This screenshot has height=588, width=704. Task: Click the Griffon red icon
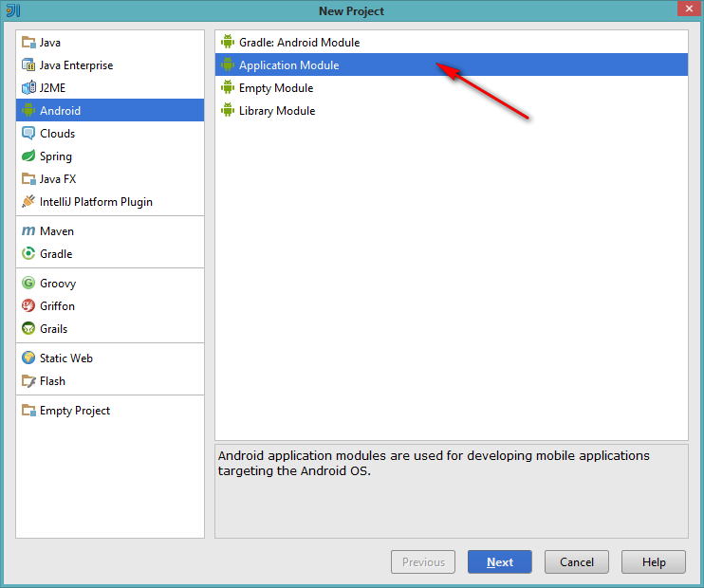tap(28, 306)
